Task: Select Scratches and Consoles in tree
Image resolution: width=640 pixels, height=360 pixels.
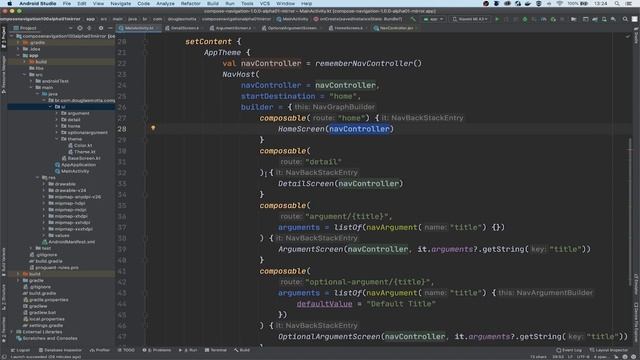Action: [x=47, y=338]
